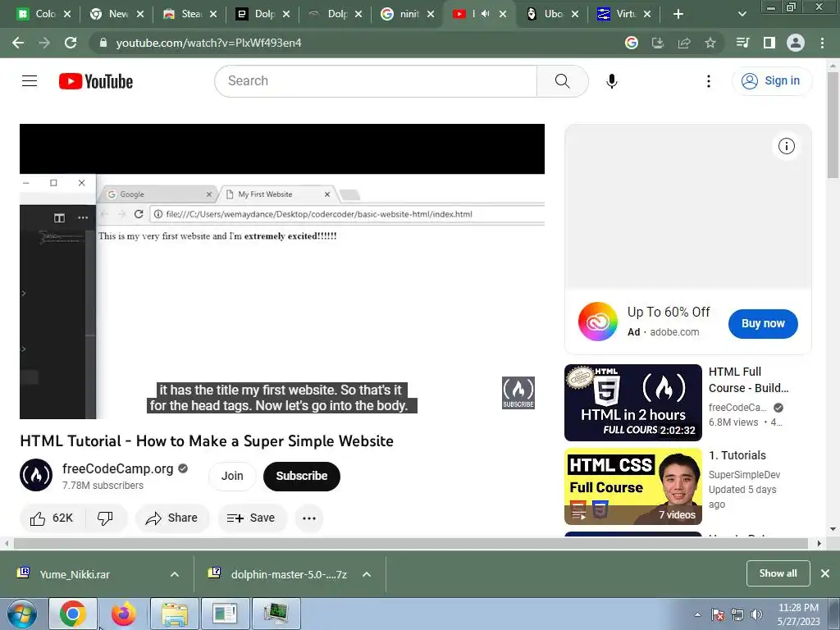Viewport: 840px width, 630px height.
Task: Open the media control icon in toolbar
Action: (742, 43)
